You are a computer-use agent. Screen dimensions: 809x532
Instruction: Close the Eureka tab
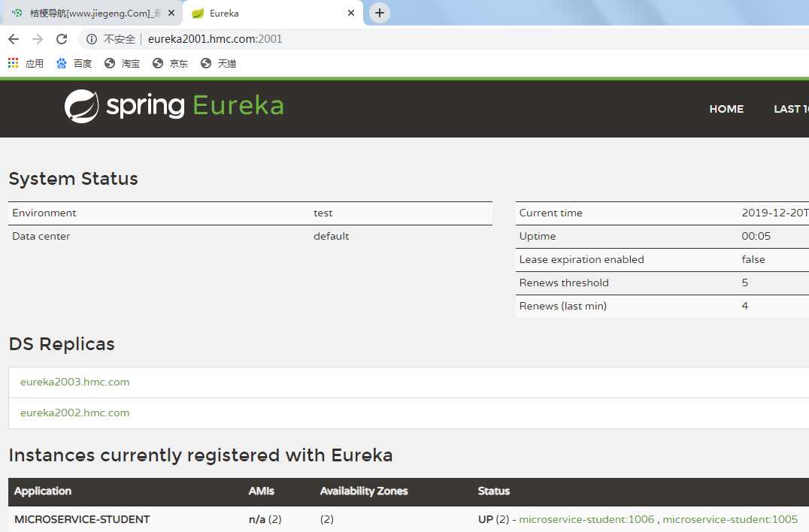click(351, 13)
